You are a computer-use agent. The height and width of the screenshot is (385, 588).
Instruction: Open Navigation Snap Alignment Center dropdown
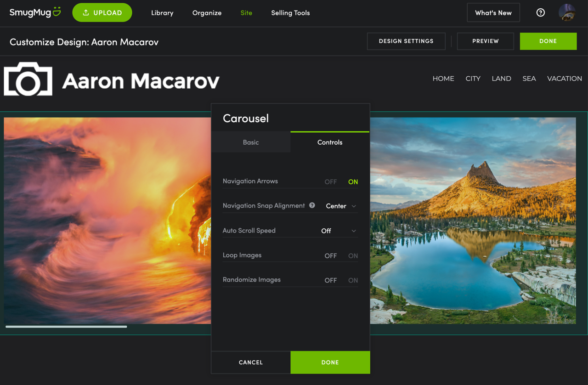click(x=340, y=206)
